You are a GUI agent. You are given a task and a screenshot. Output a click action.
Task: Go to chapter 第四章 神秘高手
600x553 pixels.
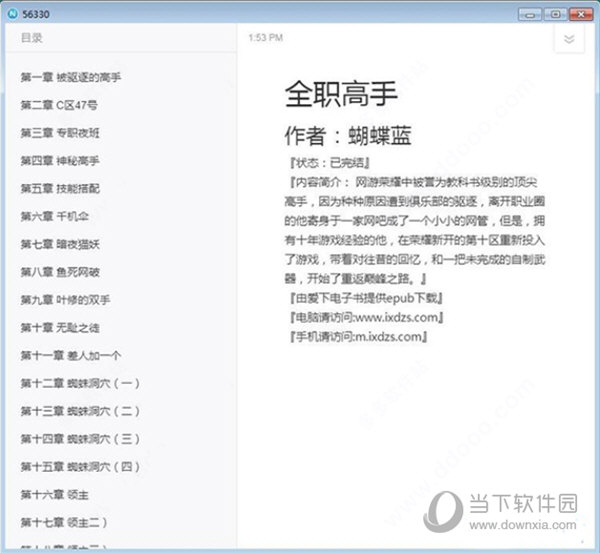click(x=60, y=161)
